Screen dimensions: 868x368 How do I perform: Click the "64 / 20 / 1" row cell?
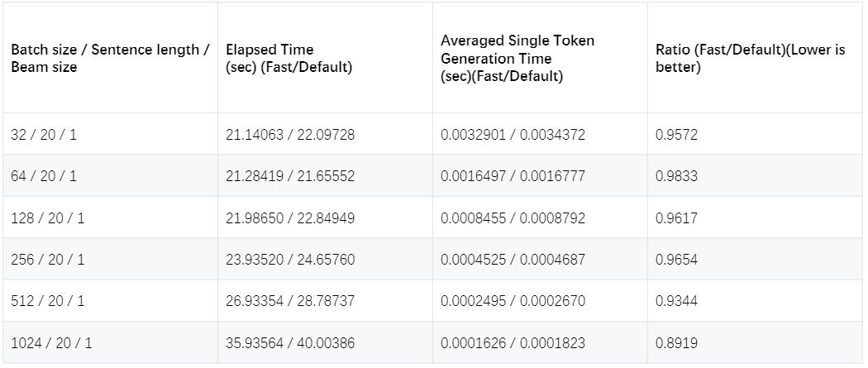44,176
